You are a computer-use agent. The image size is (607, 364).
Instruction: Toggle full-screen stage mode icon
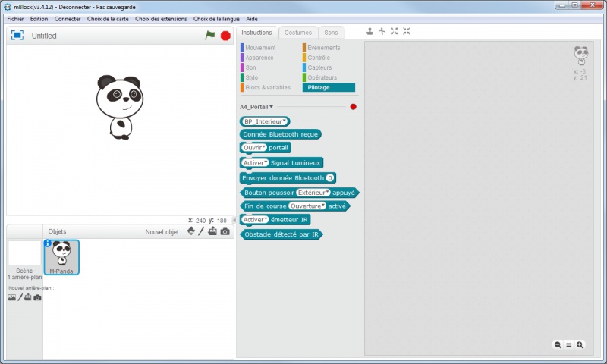pyautogui.click(x=17, y=36)
